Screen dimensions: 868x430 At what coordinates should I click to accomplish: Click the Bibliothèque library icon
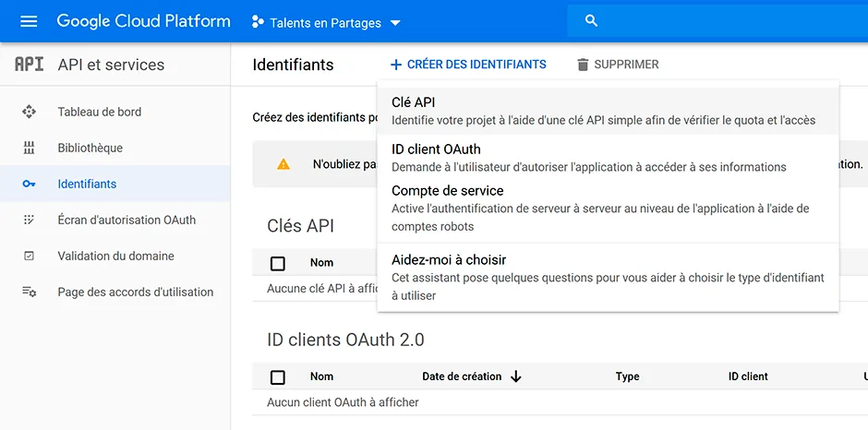pyautogui.click(x=29, y=148)
